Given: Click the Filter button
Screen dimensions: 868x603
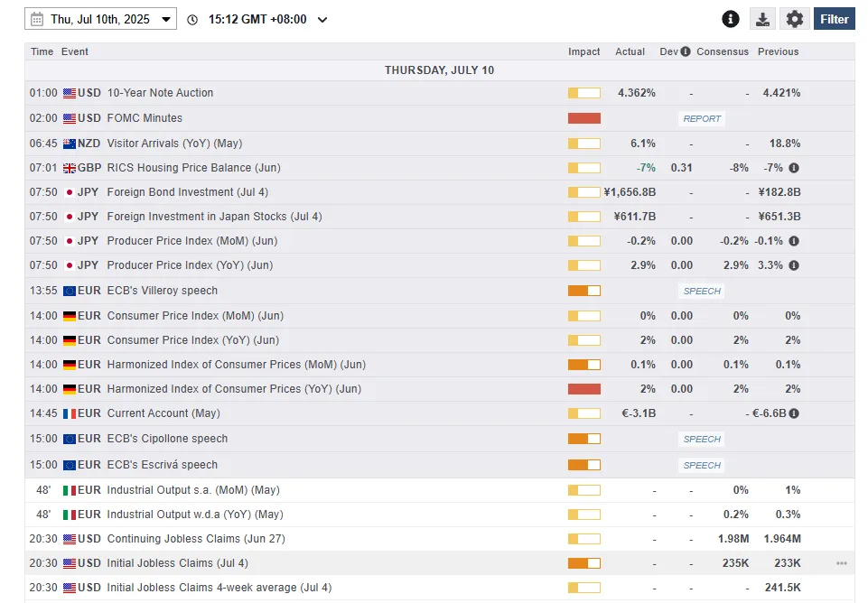Looking at the screenshot, I should pos(835,19).
